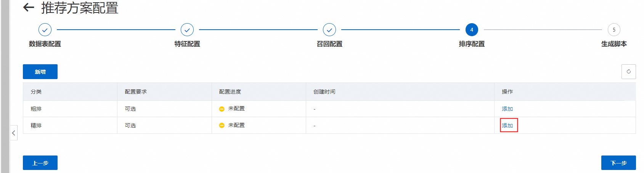Click the 上一步 button
This screenshot has height=173, width=644.
click(40, 163)
